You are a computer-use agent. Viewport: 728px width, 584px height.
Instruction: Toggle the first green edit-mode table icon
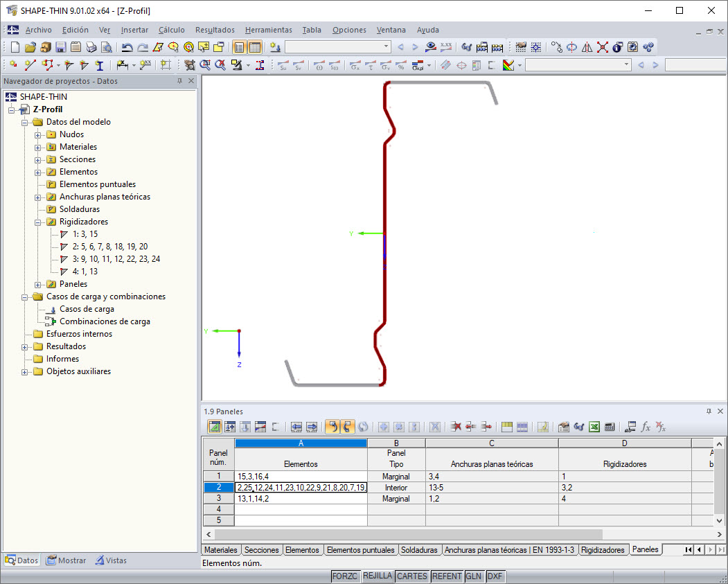(215, 427)
